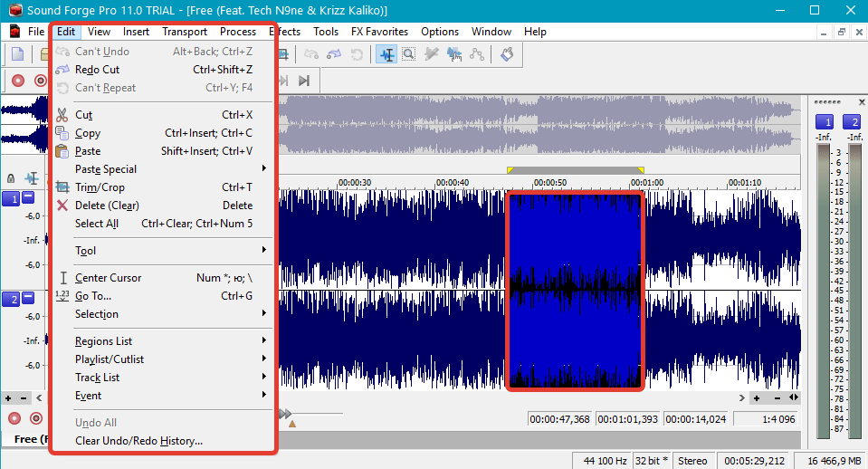Image resolution: width=868 pixels, height=469 pixels.
Task: Toggle channel 2 button in meters panel
Action: [x=852, y=122]
